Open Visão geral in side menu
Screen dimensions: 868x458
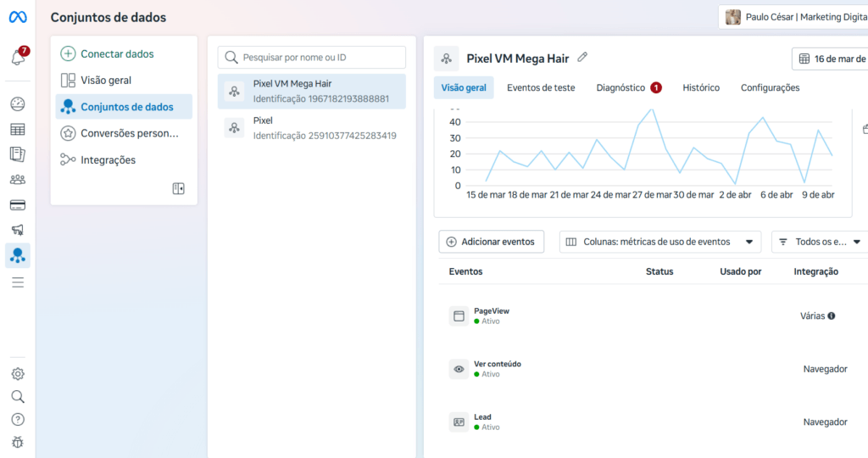point(124,81)
